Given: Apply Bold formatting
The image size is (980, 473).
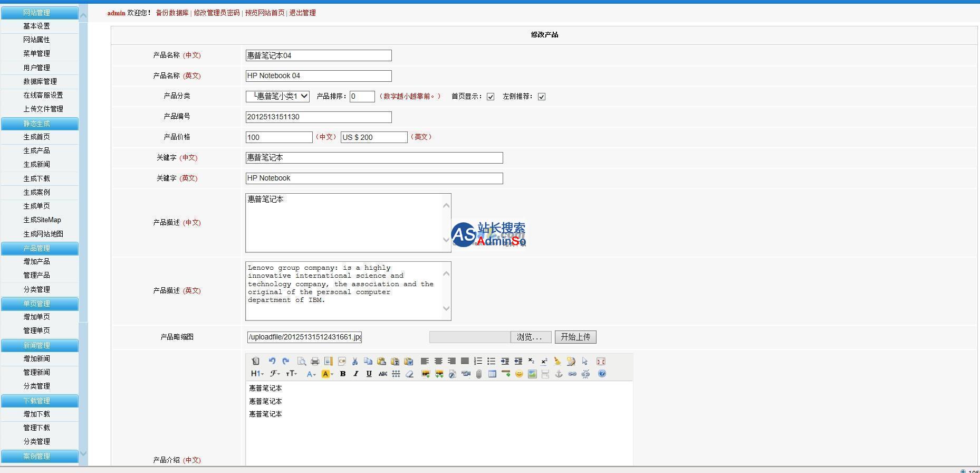Looking at the screenshot, I should [343, 374].
